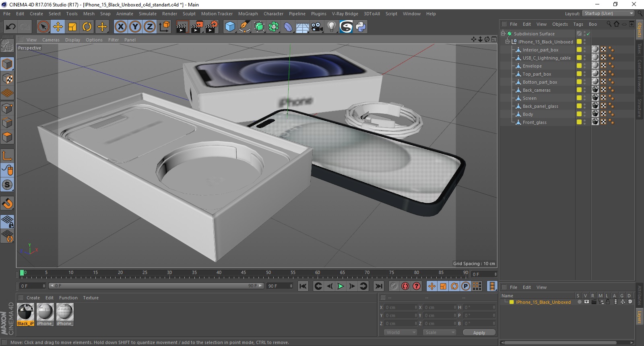Toggle Subdivision Surface enable checkmark
The height and width of the screenshot is (346, 644).
coord(588,34)
